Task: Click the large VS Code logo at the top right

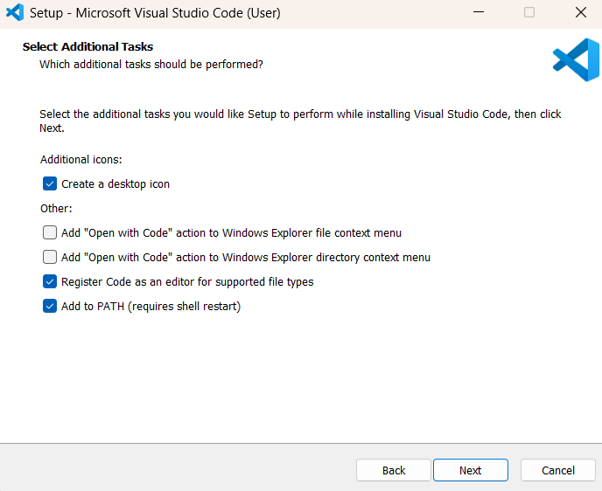Action: 576,60
